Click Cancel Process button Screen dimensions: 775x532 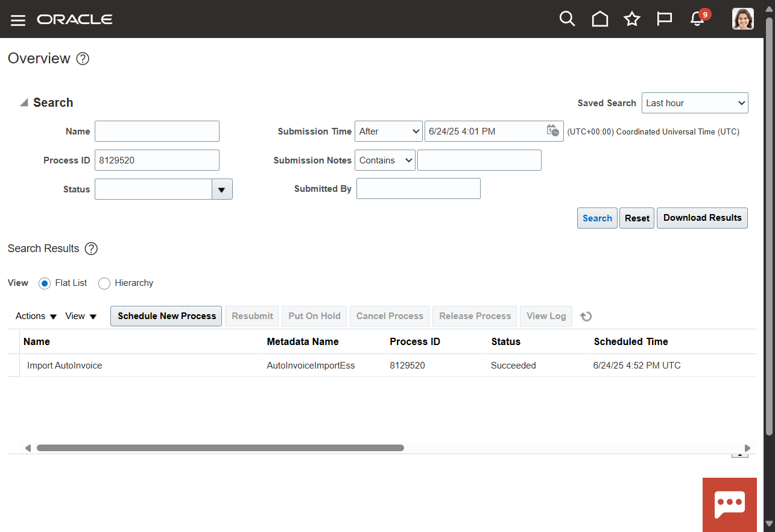pyautogui.click(x=390, y=316)
